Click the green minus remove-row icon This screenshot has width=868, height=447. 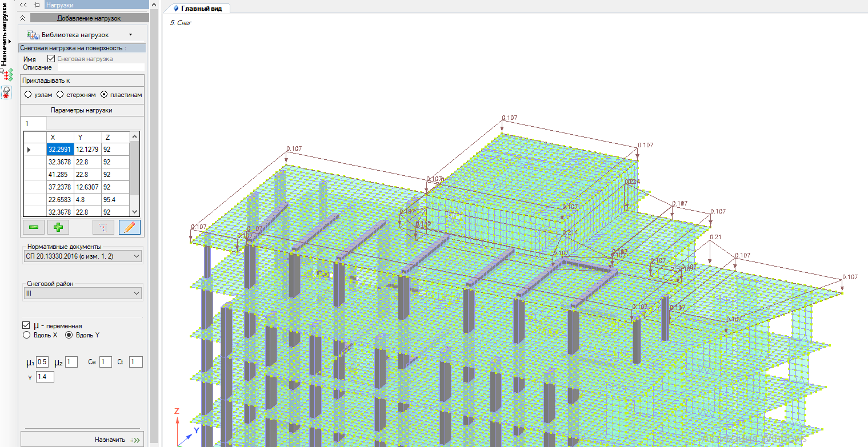(34, 227)
